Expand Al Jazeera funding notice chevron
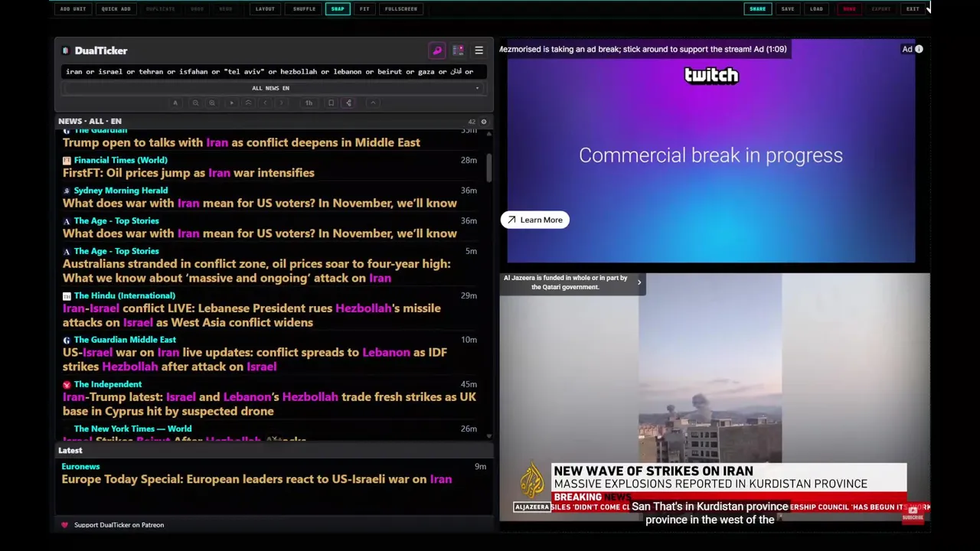This screenshot has height=551, width=980. pos(639,282)
